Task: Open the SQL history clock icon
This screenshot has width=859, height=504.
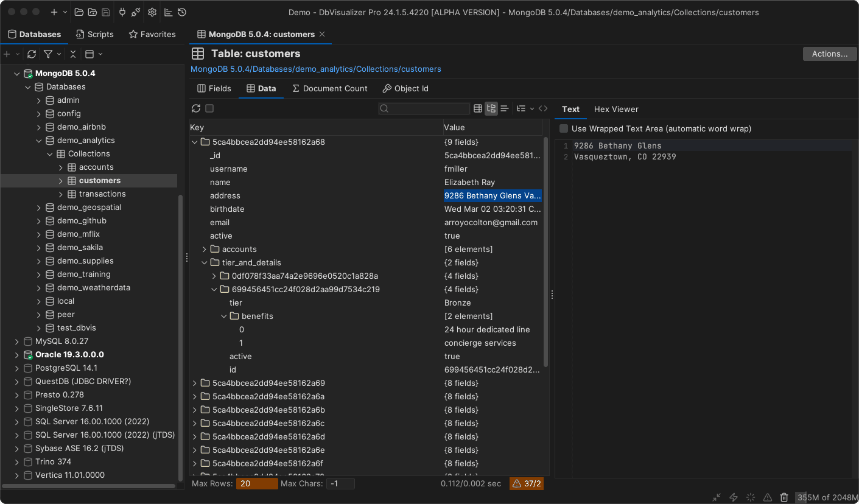Action: click(x=181, y=12)
